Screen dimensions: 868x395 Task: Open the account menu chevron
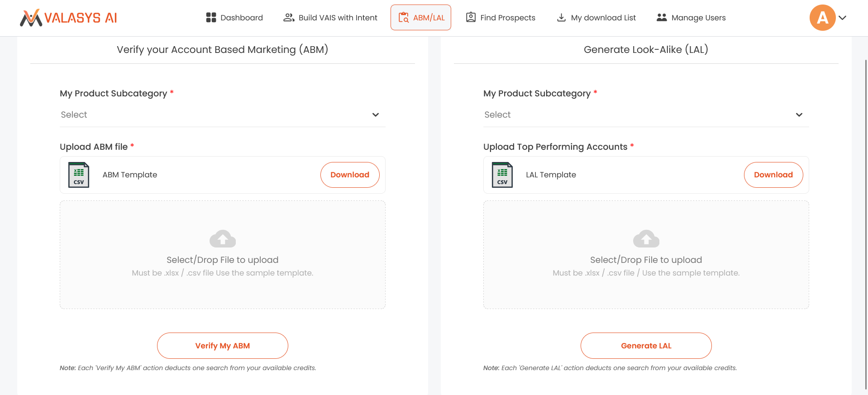point(842,18)
